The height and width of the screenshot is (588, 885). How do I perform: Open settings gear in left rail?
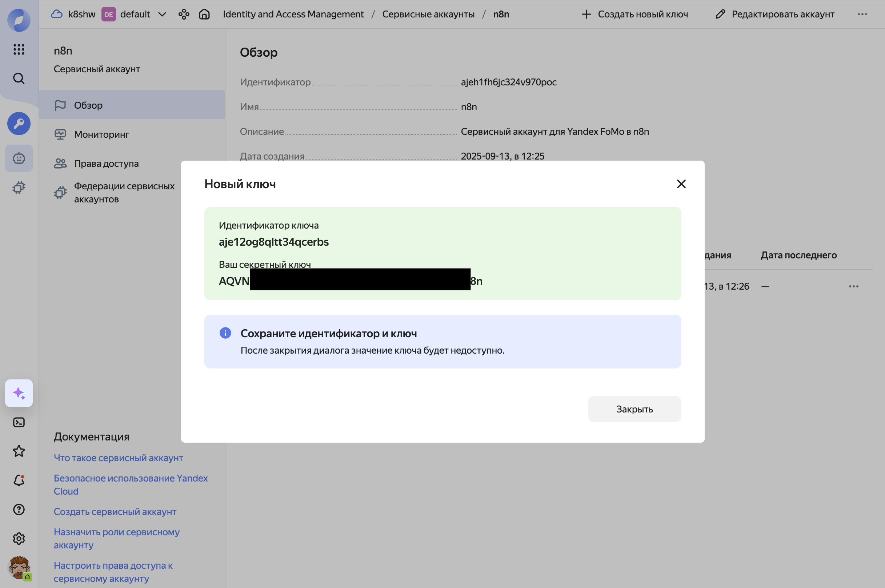(19, 539)
